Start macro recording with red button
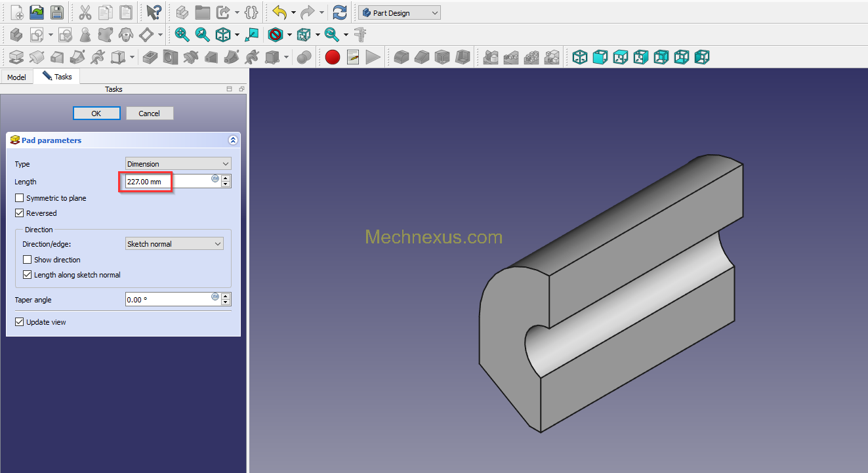 click(333, 57)
